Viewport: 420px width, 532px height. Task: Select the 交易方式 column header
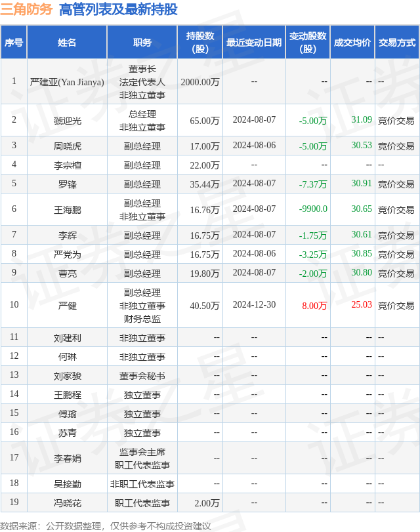point(396,43)
